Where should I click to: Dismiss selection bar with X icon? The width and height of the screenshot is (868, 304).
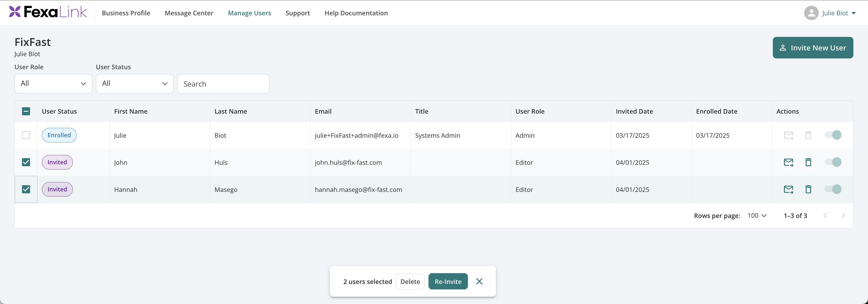pyautogui.click(x=479, y=281)
